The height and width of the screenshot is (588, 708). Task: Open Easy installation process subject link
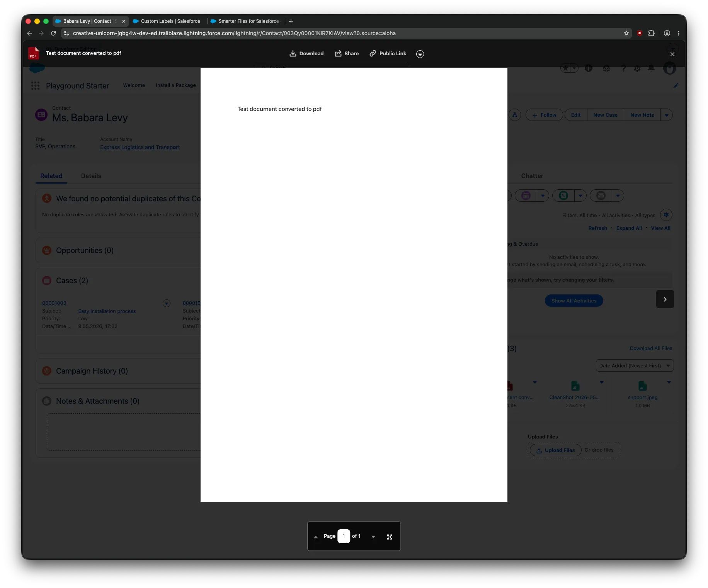[107, 311]
